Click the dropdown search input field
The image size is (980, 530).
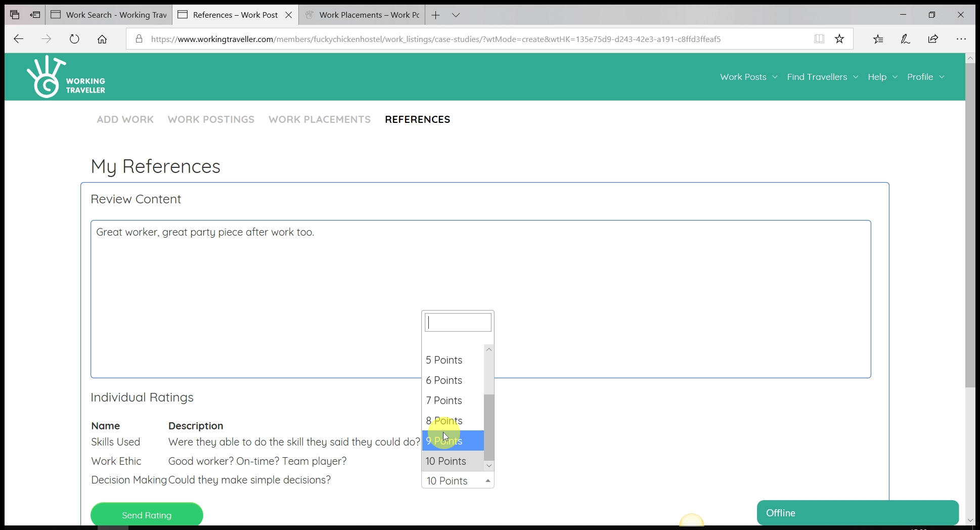(x=458, y=323)
